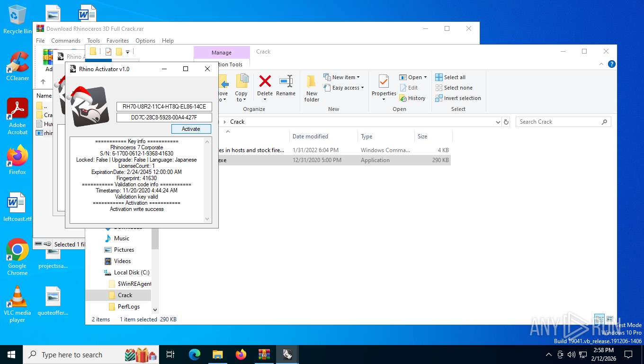Click the quick access Properties checkmark icon
The height and width of the screenshot is (364, 644).
pos(108,51)
